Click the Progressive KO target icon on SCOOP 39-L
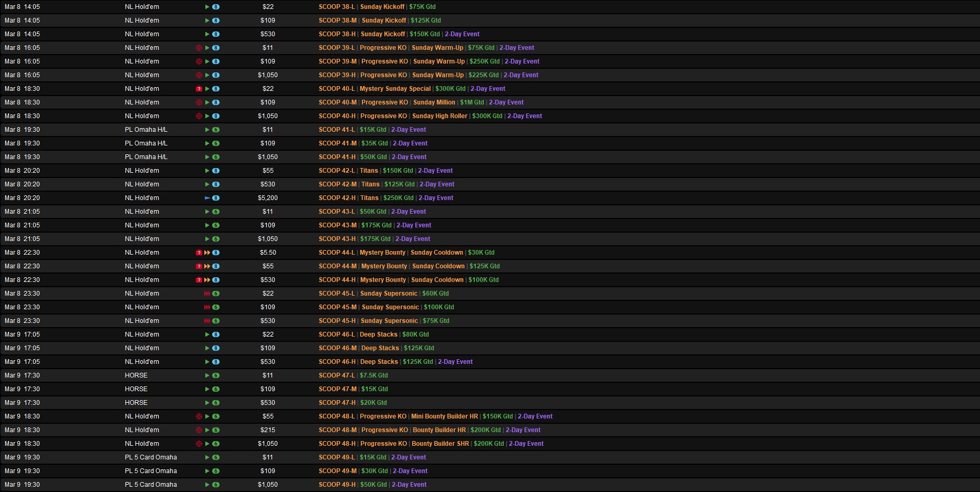980x492 pixels. (x=199, y=48)
